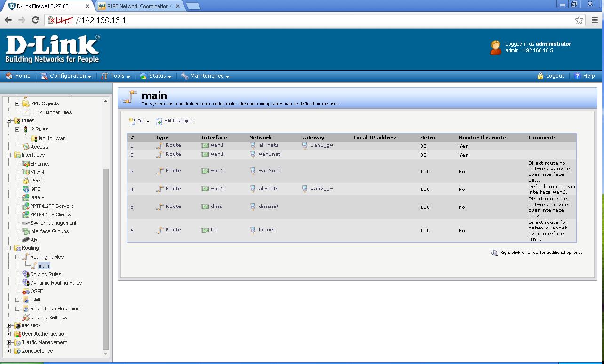This screenshot has height=364, width=604.
Task: Click the Metric column header
Action: pyautogui.click(x=428, y=138)
